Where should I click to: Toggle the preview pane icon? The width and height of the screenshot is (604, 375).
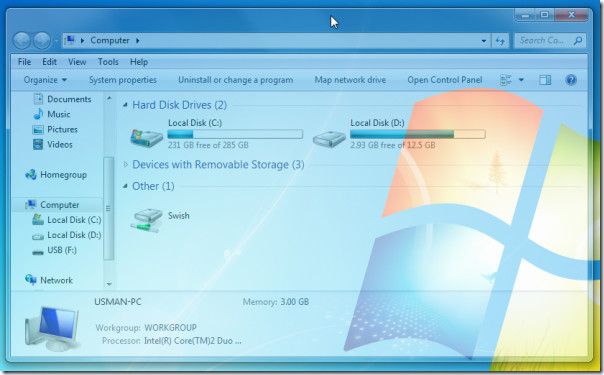pyautogui.click(x=545, y=80)
